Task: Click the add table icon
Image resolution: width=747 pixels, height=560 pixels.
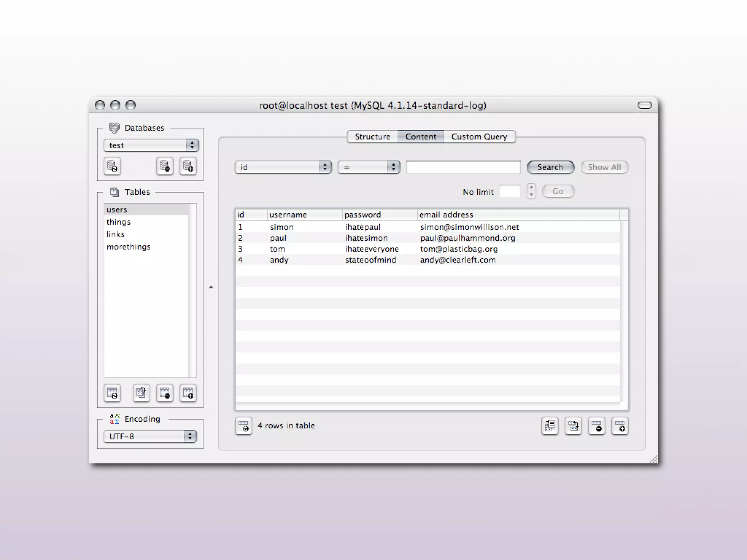Action: pyautogui.click(x=188, y=393)
